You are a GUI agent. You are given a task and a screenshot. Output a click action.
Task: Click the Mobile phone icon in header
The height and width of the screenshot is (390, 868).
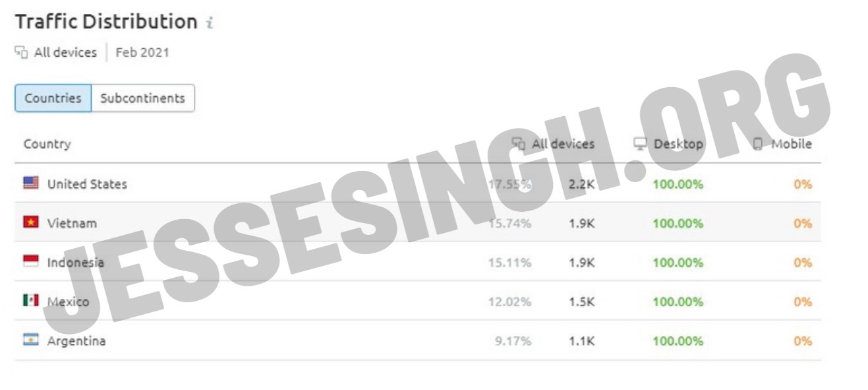coord(758,144)
